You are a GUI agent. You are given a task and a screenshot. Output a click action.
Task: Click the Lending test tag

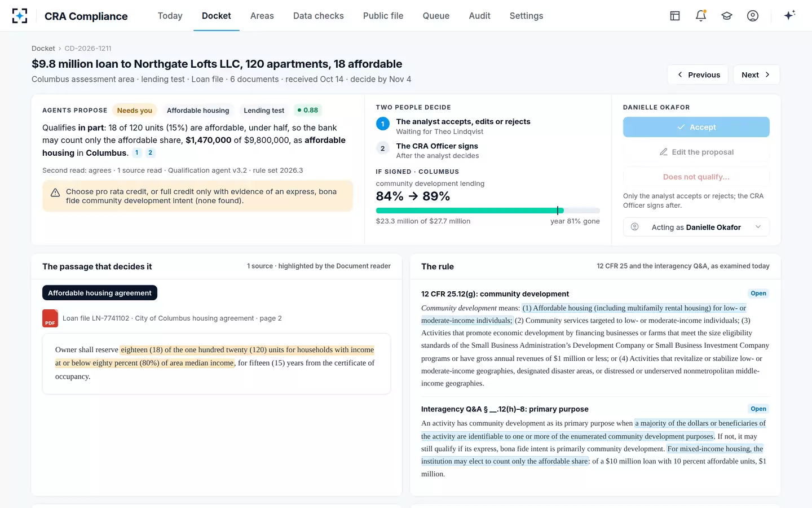pos(264,111)
